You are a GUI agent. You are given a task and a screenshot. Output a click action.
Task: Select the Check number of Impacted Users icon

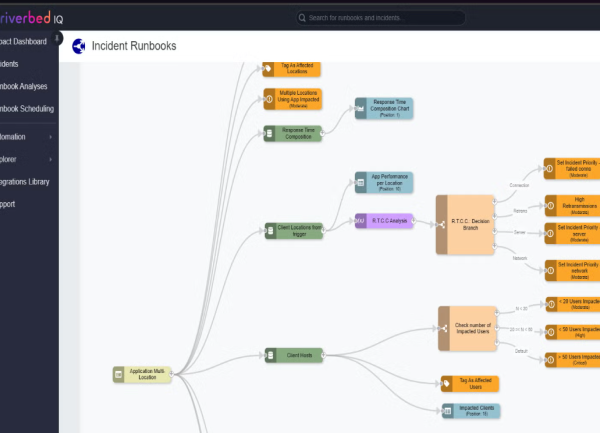click(x=444, y=329)
